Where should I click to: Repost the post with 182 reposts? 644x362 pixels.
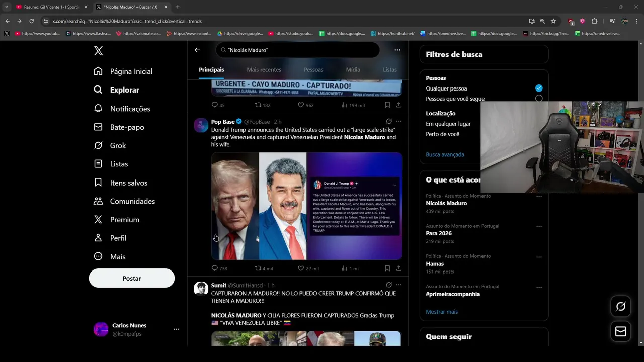pos(263,105)
